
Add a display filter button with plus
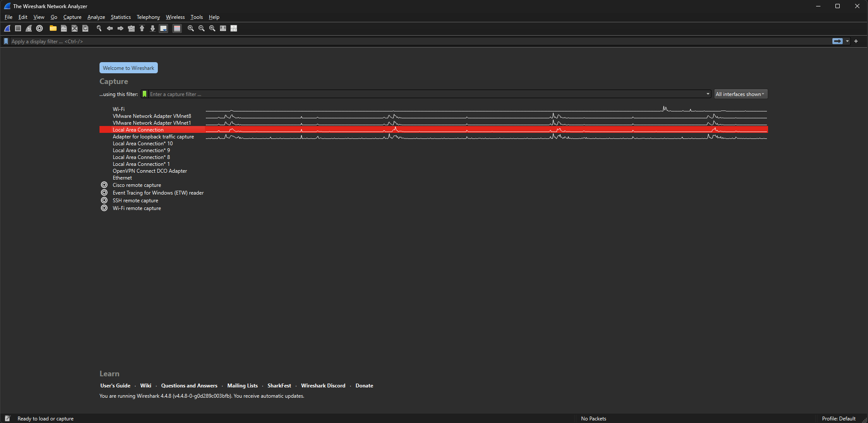point(856,41)
